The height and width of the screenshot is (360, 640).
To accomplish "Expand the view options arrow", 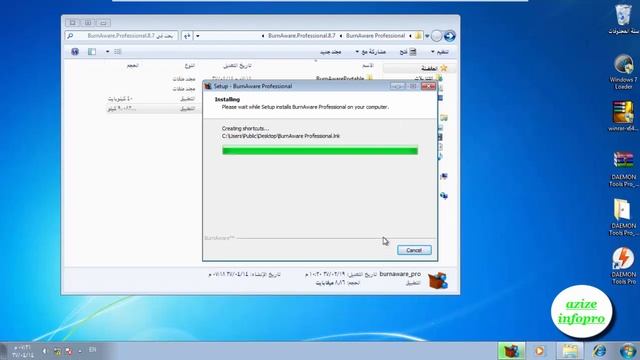I will tap(107, 52).
